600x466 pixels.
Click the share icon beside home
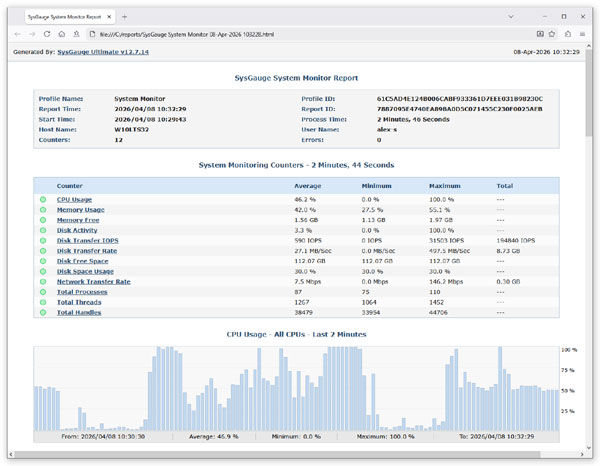[76, 34]
